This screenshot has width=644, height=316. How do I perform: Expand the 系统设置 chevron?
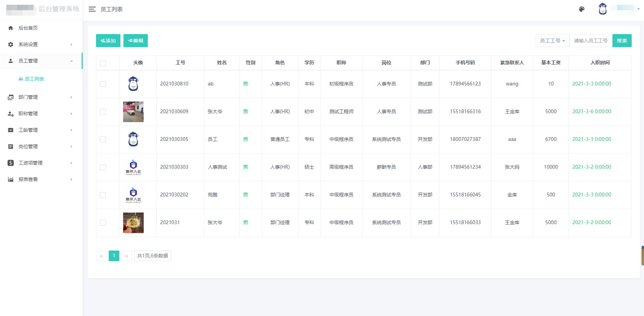coord(71,44)
